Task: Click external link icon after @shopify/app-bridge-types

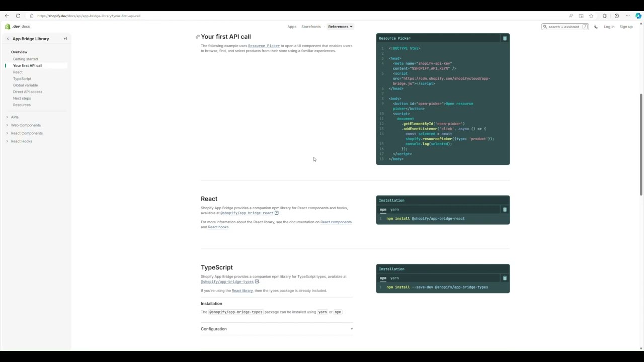Action: point(257,282)
